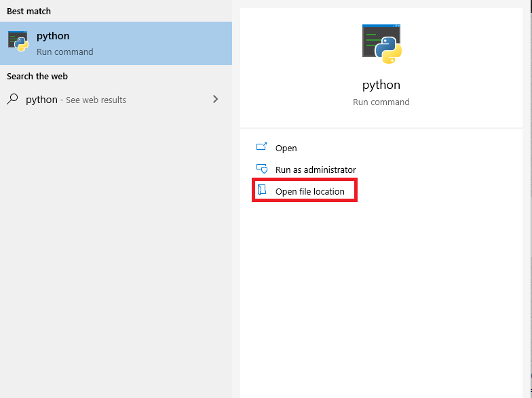Expand web results with the chevron arrow
The image size is (532, 398).
[215, 99]
